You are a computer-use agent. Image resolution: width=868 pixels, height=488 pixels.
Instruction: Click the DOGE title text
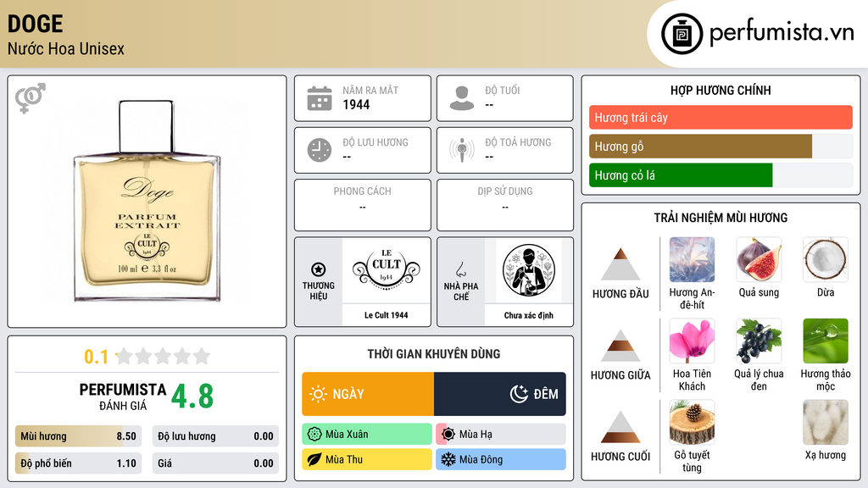pyautogui.click(x=36, y=24)
